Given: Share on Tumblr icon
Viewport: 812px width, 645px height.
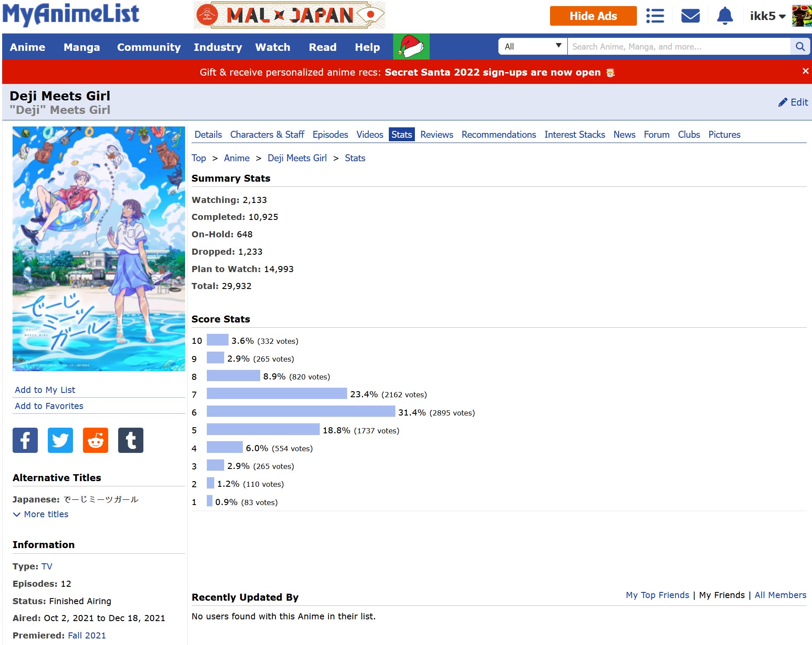Looking at the screenshot, I should [131, 440].
